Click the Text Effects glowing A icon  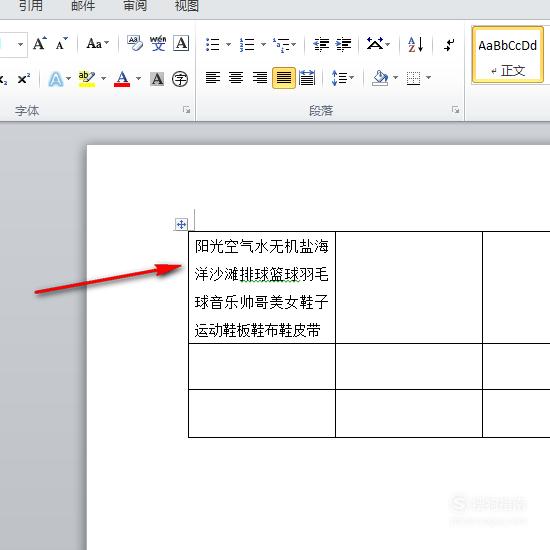56,79
